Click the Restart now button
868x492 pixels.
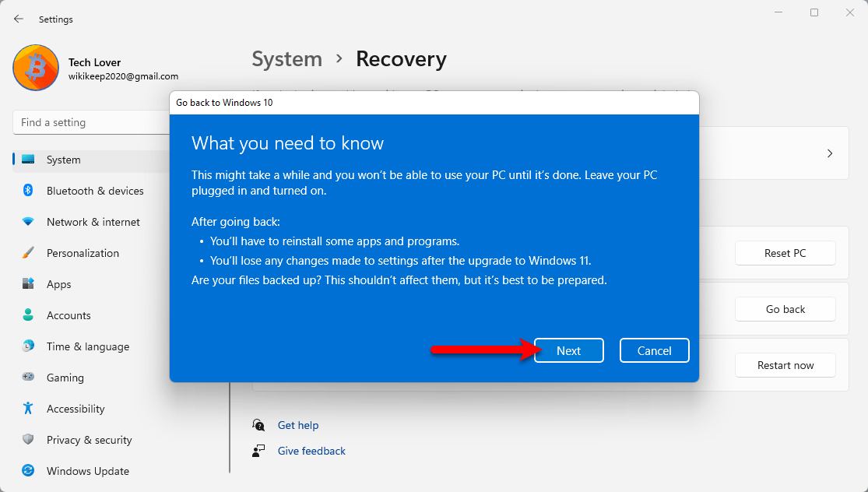(x=785, y=365)
